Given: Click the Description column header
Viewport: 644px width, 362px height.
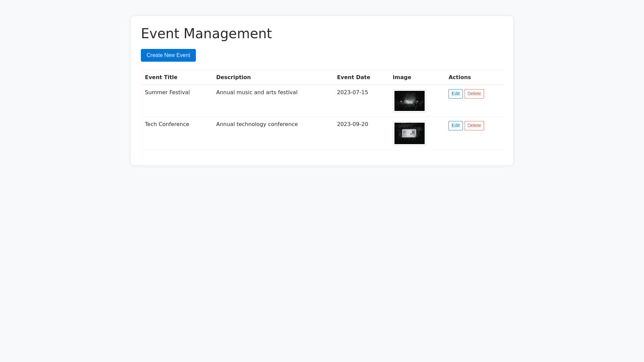Looking at the screenshot, I should click(233, 77).
